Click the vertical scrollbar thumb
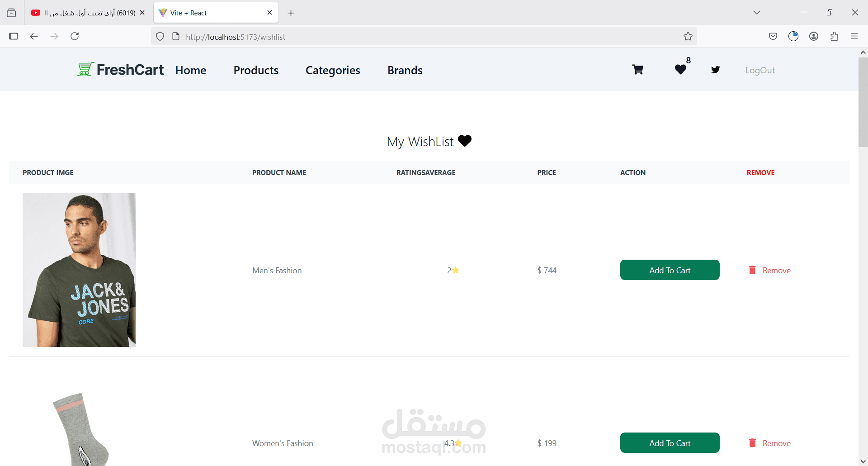Image resolution: width=868 pixels, height=466 pixels. 863,102
